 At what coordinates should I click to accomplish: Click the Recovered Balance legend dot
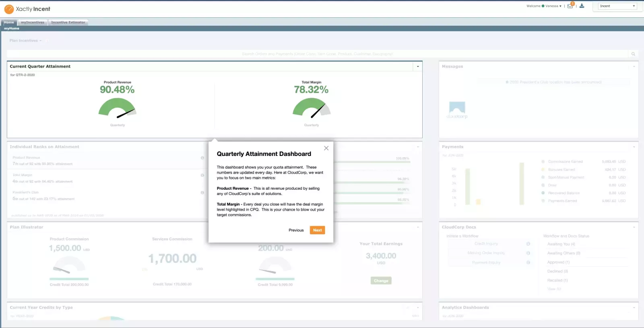(x=543, y=193)
